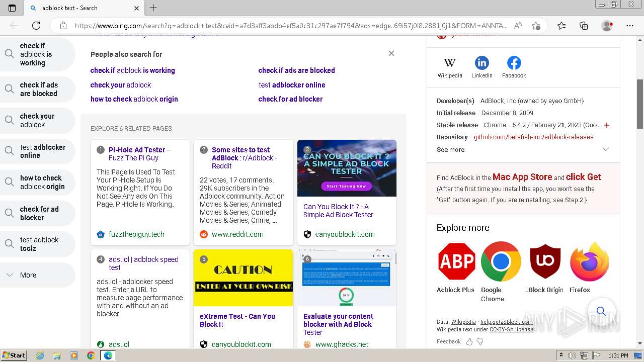Open 'check if ads are blocked' related link
The height and width of the screenshot is (362, 644).
(x=296, y=70)
